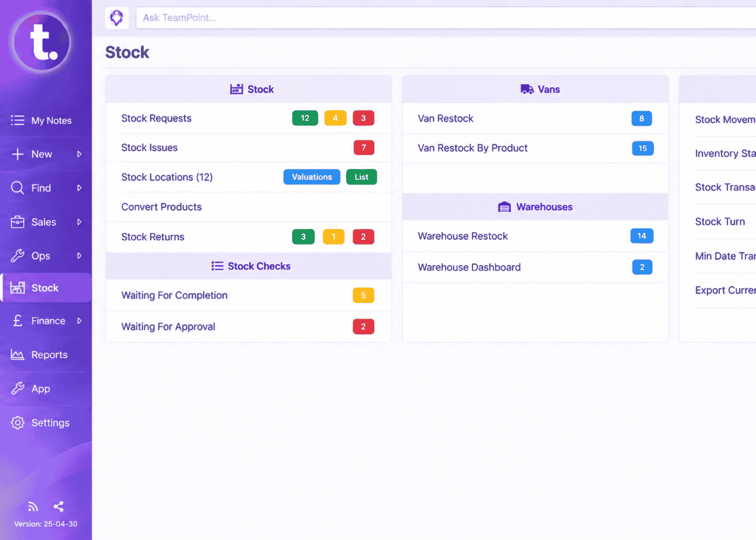Open the Warehouse Dashboard link

pyautogui.click(x=469, y=267)
